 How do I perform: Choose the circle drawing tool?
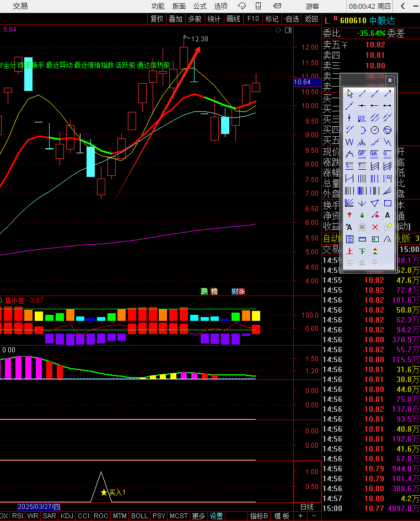[375, 130]
